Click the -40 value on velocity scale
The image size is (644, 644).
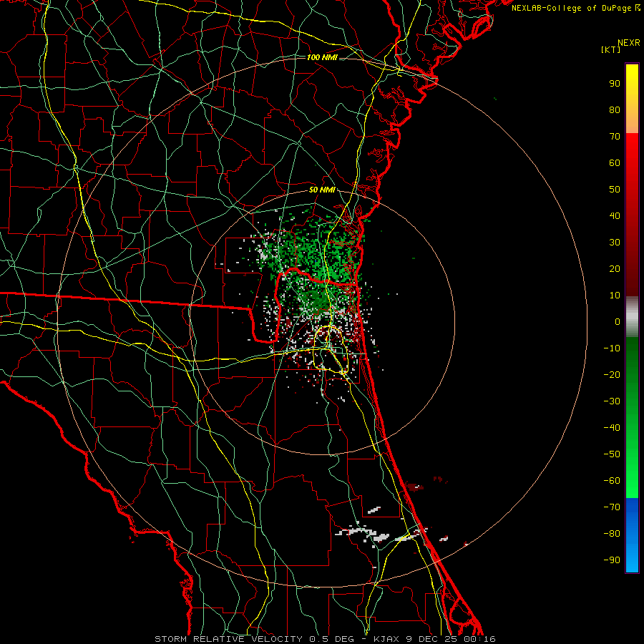612,428
